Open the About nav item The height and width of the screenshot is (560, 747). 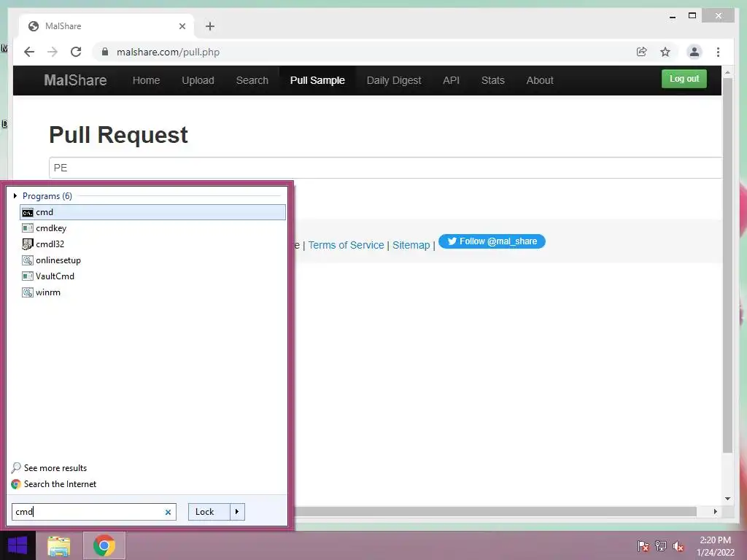[540, 80]
